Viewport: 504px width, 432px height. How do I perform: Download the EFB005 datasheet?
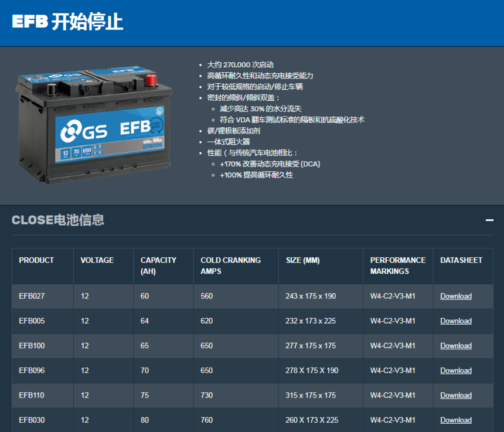tap(456, 321)
